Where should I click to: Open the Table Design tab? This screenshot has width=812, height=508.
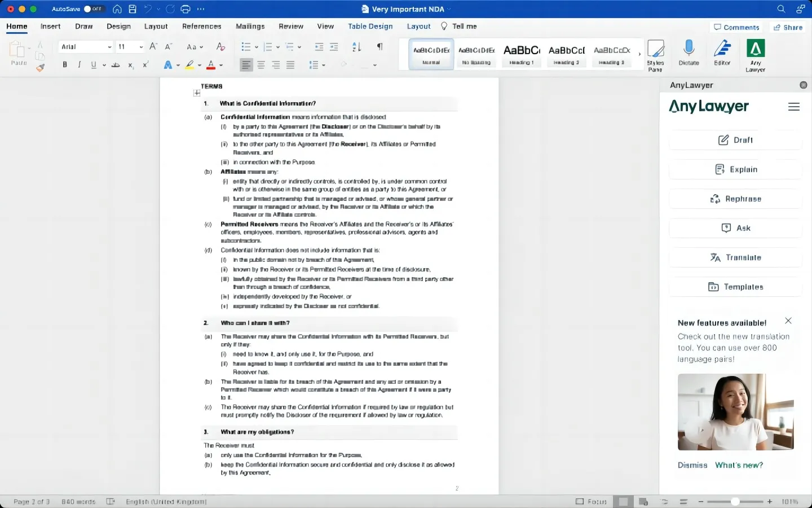pos(370,27)
